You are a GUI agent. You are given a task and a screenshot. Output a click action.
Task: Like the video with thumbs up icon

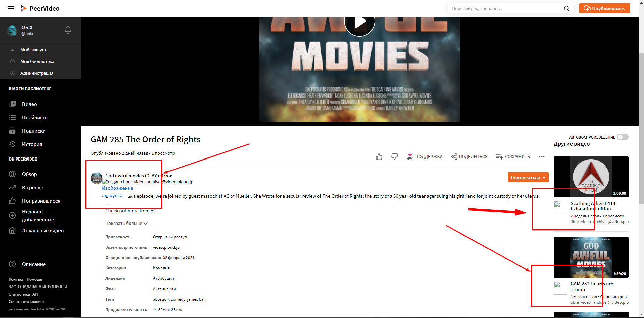click(x=379, y=156)
